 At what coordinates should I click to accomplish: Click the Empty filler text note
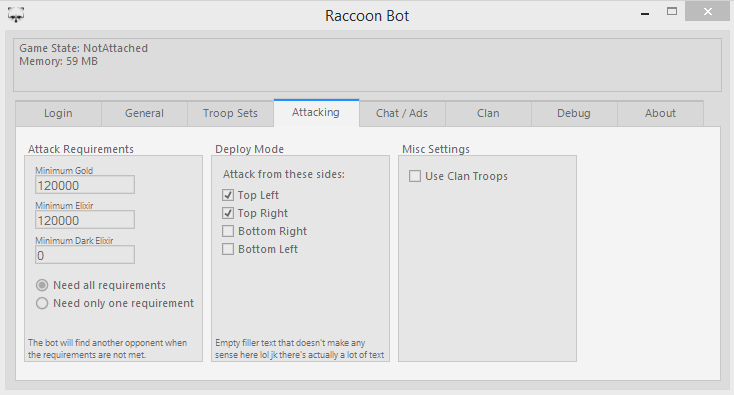tap(300, 349)
